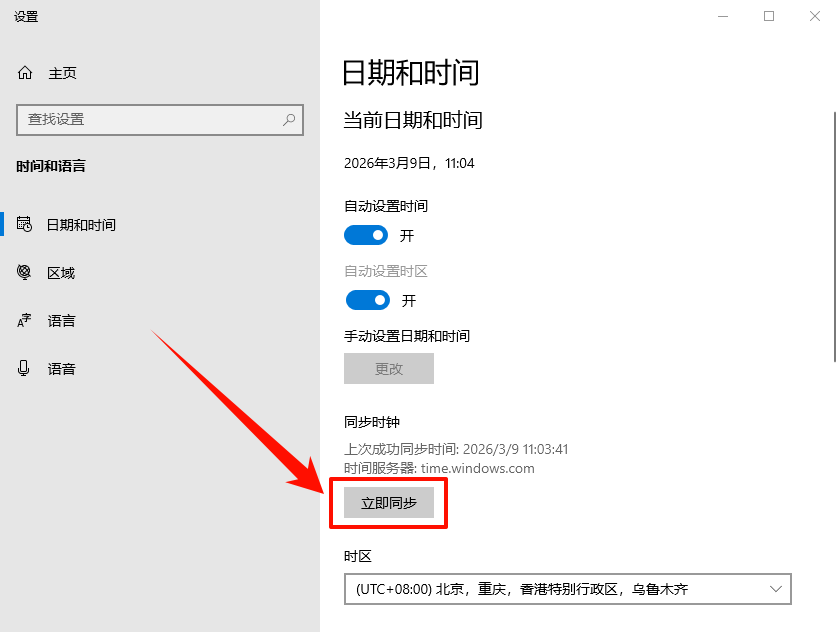Focus the 查找设置 search field

150,119
